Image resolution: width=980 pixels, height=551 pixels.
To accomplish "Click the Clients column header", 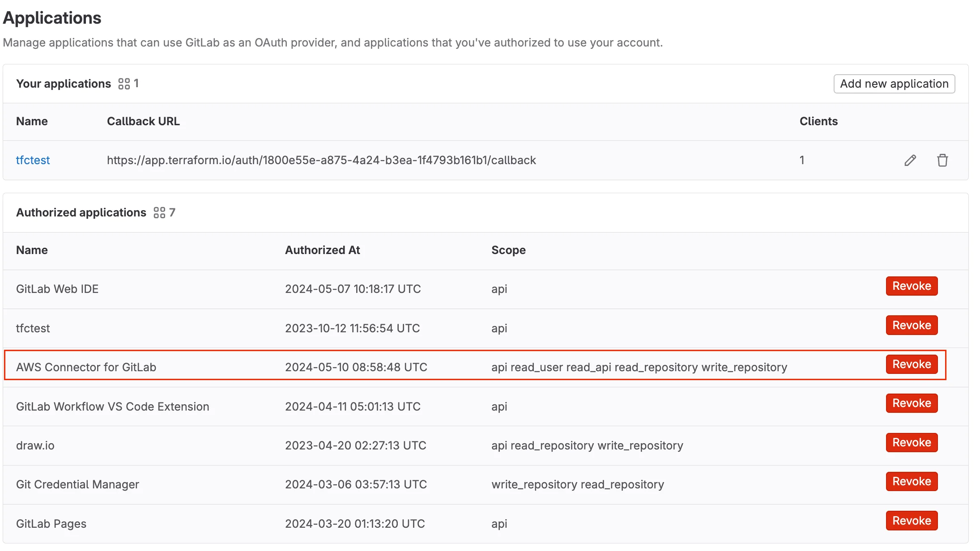I will [x=818, y=121].
